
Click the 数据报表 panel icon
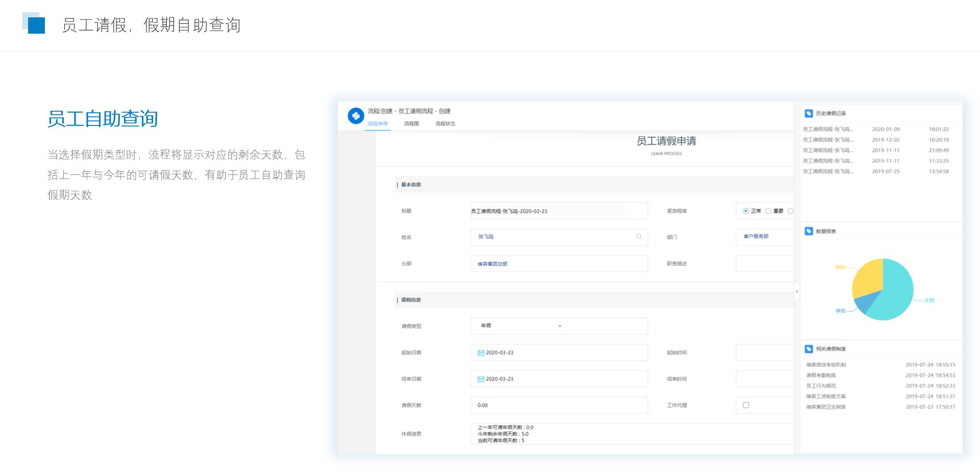[808, 231]
